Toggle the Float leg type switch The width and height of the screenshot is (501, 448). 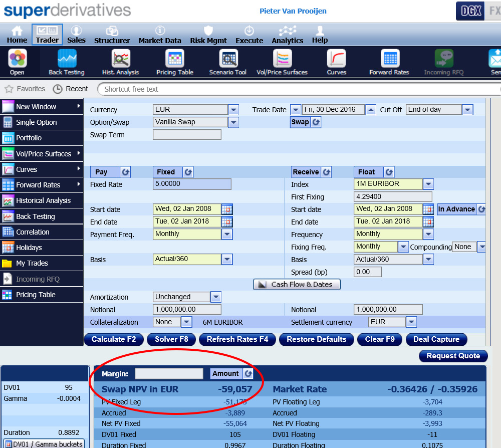[x=389, y=172]
